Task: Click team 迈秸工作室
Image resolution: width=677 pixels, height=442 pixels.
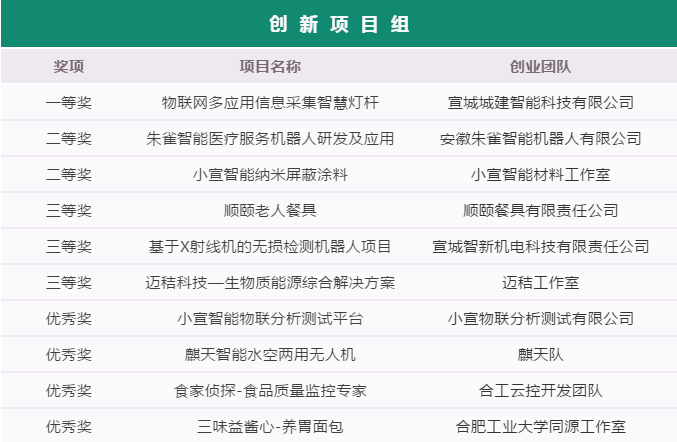Action: [x=541, y=283]
